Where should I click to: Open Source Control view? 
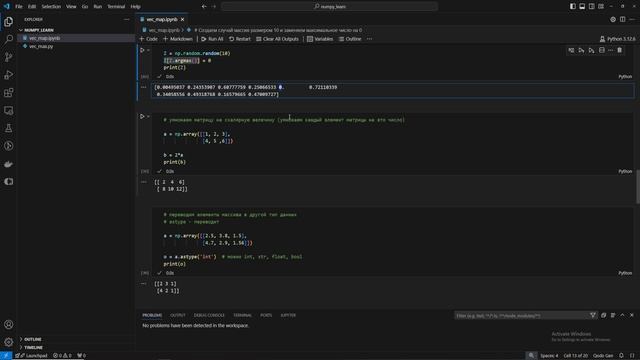[x=9, y=57]
